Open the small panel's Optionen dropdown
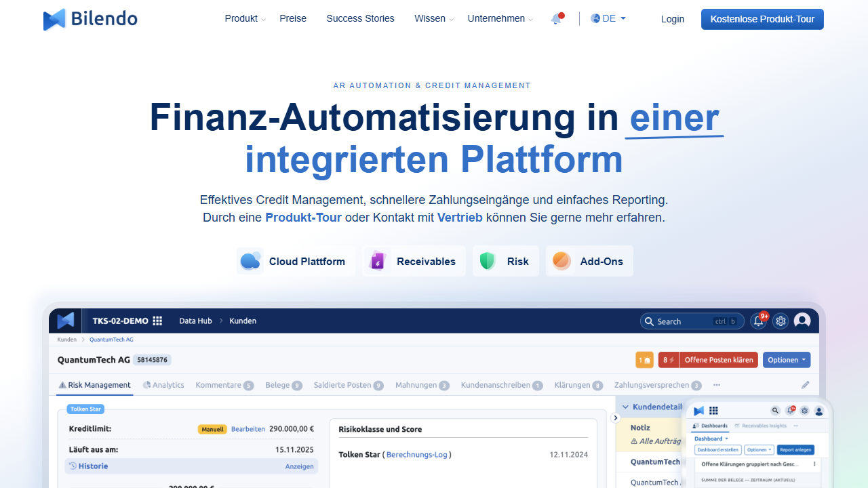The width and height of the screenshot is (868, 488). 759,450
